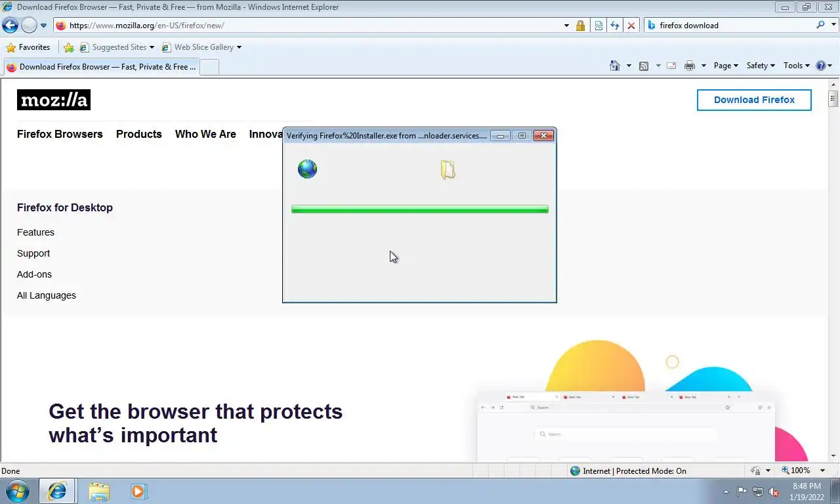Click the Internet Explorer taskbar icon
840x504 pixels.
pos(57,492)
